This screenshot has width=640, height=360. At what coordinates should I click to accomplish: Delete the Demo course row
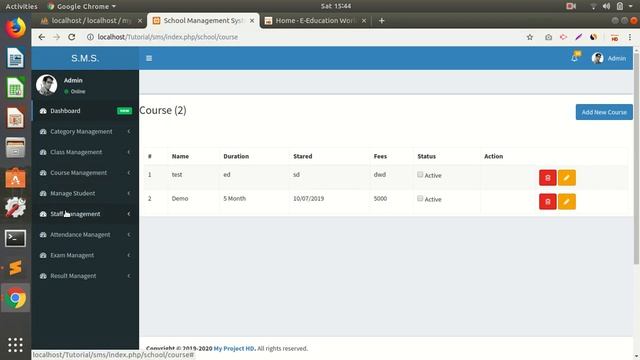click(548, 202)
